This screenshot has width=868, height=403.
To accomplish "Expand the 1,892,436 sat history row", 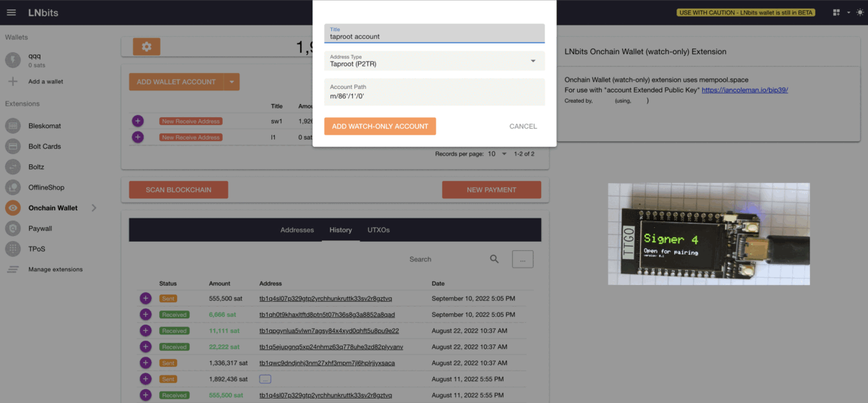I will [145, 378].
